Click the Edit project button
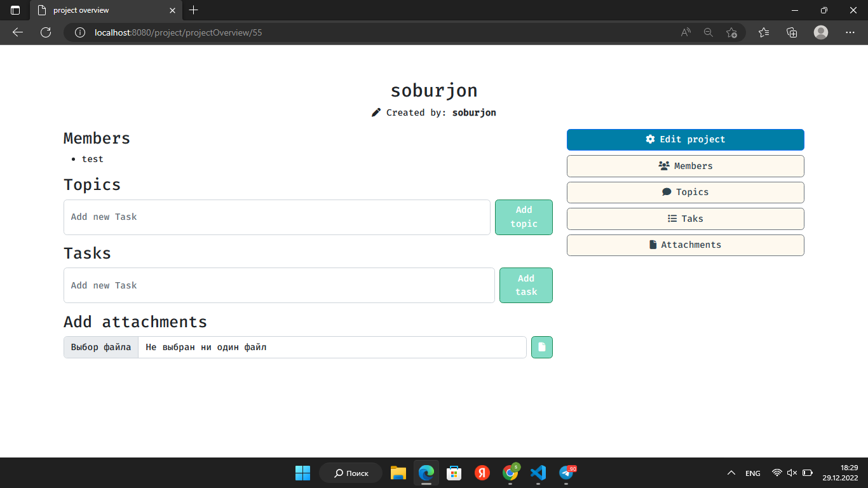 pyautogui.click(x=685, y=140)
